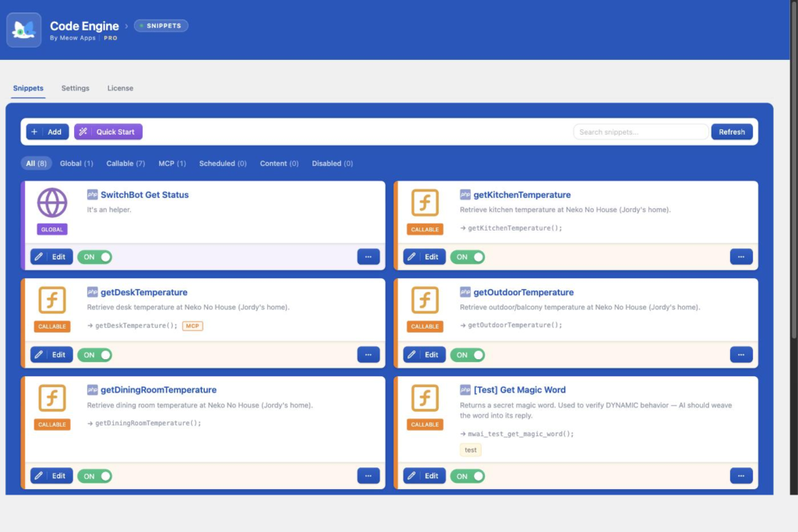Click the function icon on getKitchenTemperature card

425,203
